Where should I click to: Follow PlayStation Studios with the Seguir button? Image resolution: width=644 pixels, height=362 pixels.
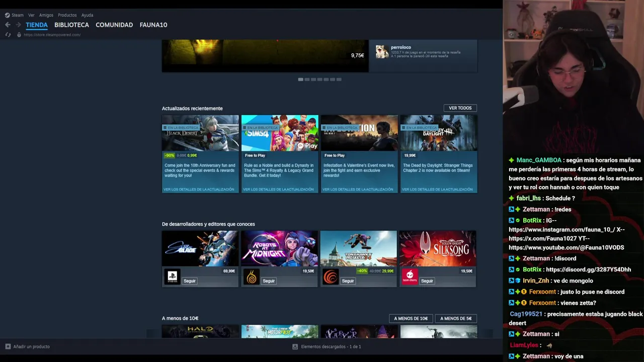coord(189,281)
